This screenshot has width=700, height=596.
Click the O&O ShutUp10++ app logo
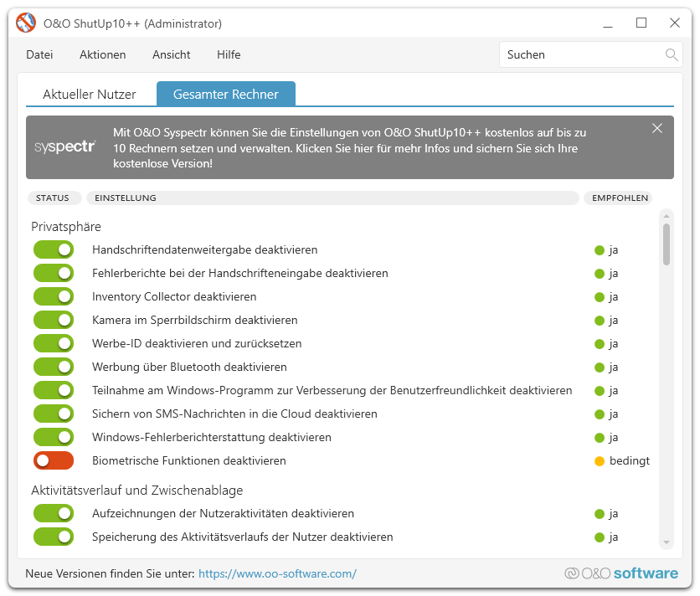(26, 23)
